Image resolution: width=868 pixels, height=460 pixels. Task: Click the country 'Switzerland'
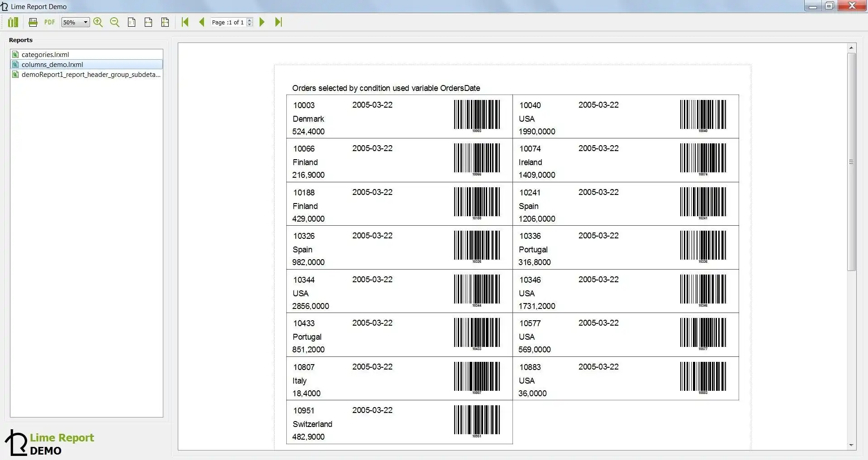[x=313, y=424]
